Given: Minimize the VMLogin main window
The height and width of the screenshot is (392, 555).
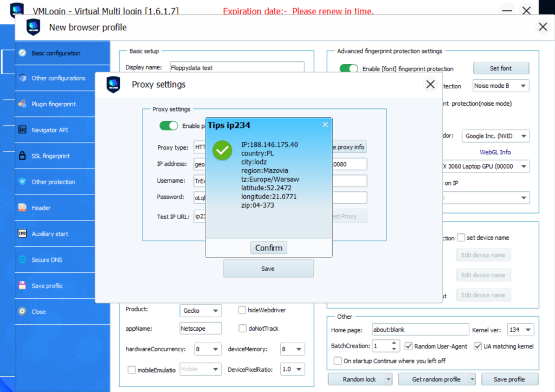Looking at the screenshot, I should (507, 11).
